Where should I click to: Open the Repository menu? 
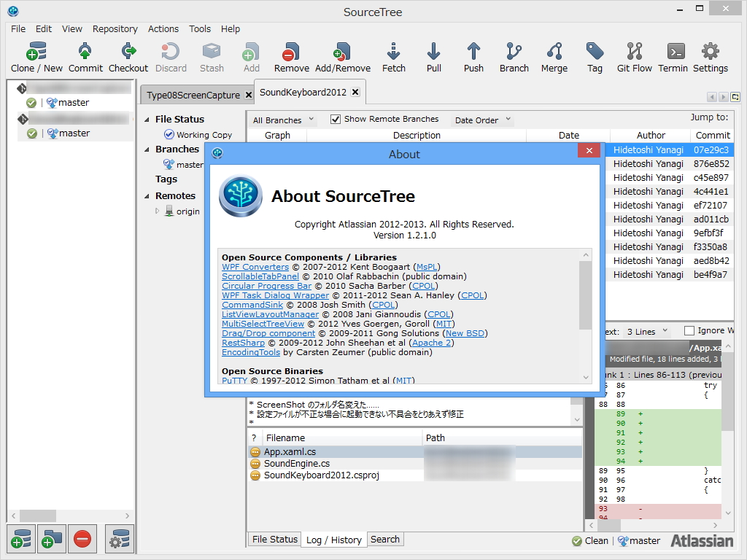tap(115, 28)
